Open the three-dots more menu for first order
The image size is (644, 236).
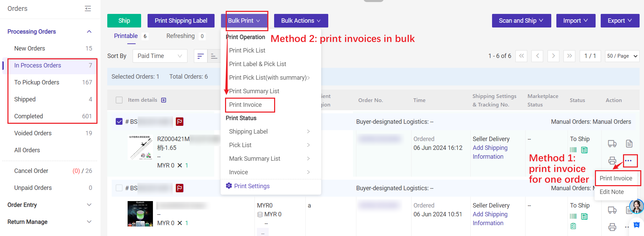(x=628, y=161)
